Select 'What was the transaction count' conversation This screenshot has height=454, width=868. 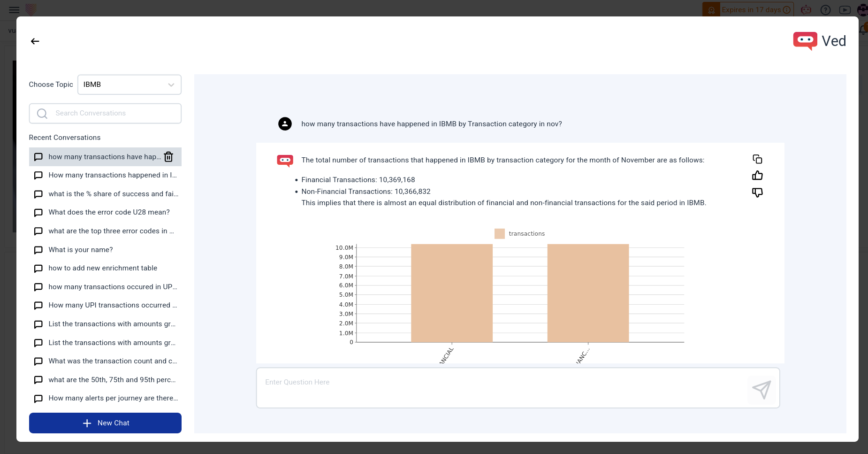(113, 361)
